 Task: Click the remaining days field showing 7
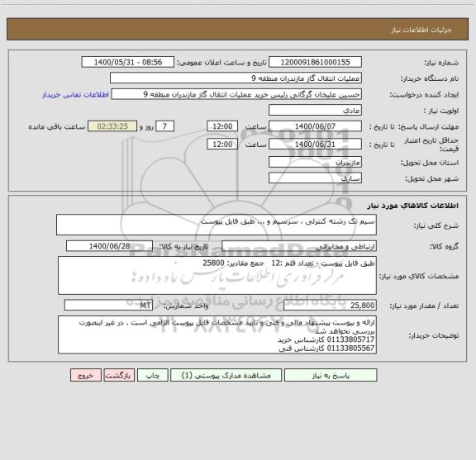pos(164,126)
